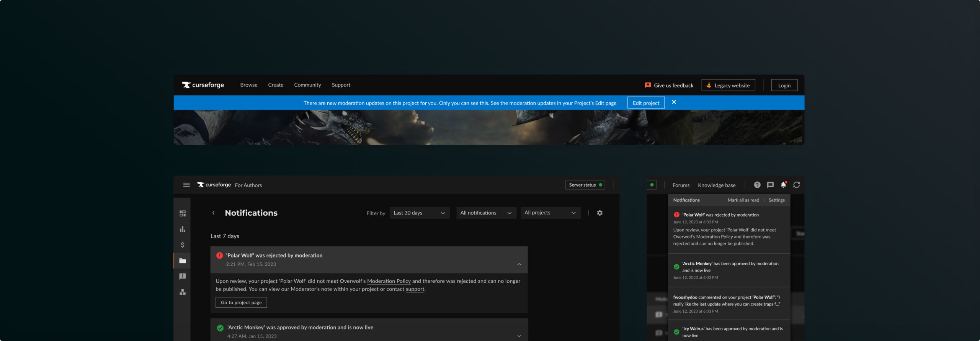Image resolution: width=980 pixels, height=341 pixels.
Task: Collapse the Polar Wolf rejected notification
Action: pyautogui.click(x=519, y=264)
